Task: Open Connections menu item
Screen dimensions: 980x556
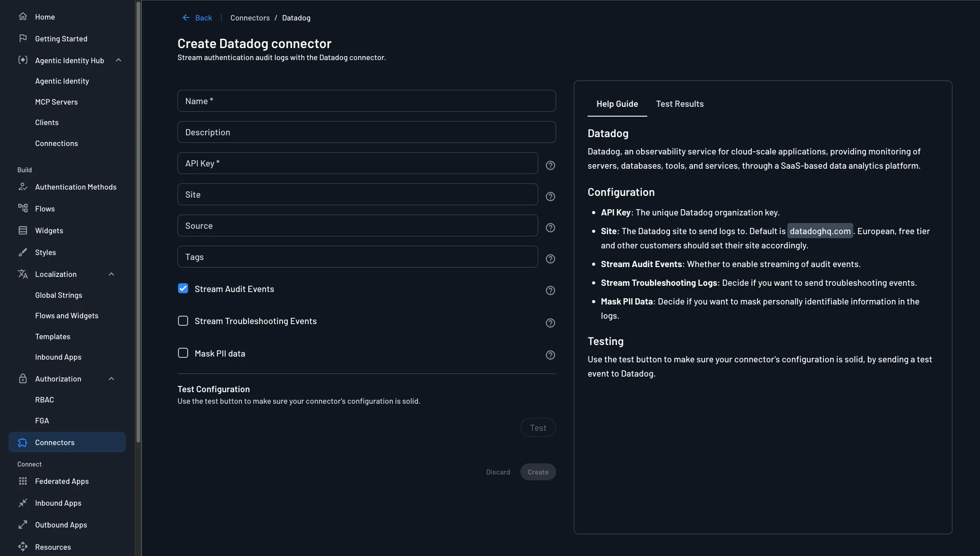Action: (56, 143)
